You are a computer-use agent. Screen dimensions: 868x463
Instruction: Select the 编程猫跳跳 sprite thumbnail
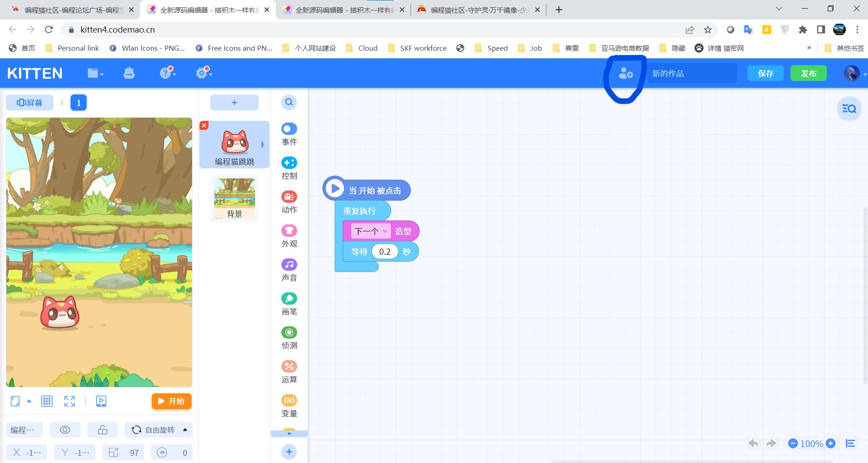[x=235, y=145]
